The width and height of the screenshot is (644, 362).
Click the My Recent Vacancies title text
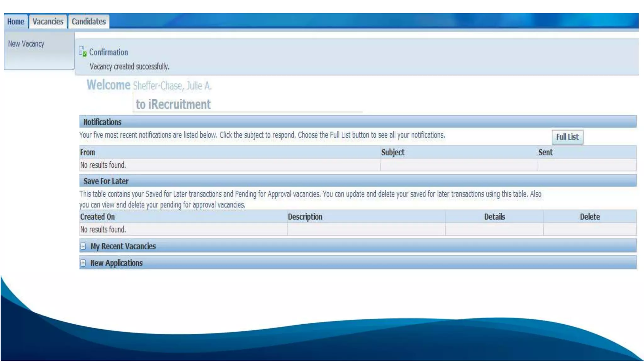[123, 246]
